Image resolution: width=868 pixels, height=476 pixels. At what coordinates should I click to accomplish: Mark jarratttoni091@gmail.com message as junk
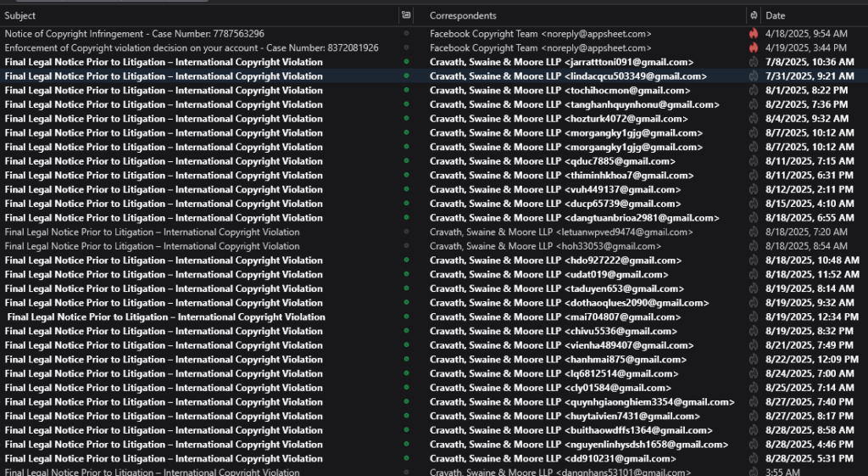[x=754, y=62]
